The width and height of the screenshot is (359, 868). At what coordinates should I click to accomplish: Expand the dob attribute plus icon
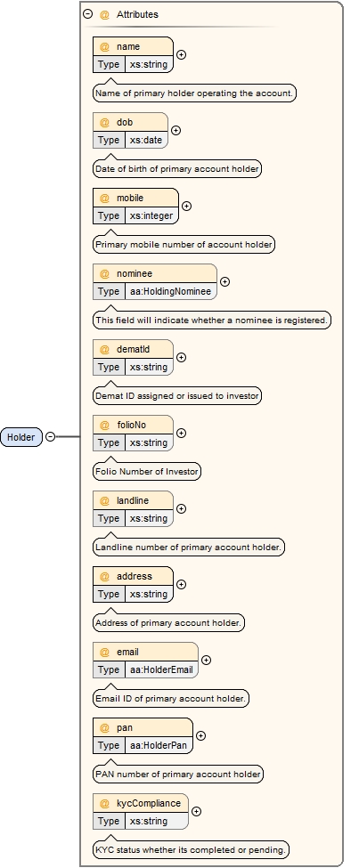point(175,131)
